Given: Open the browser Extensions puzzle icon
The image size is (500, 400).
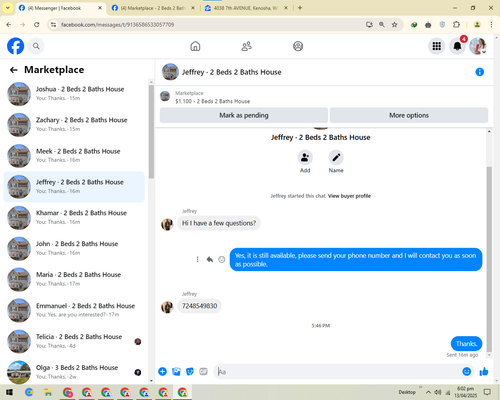Looking at the screenshot, I should (456, 25).
